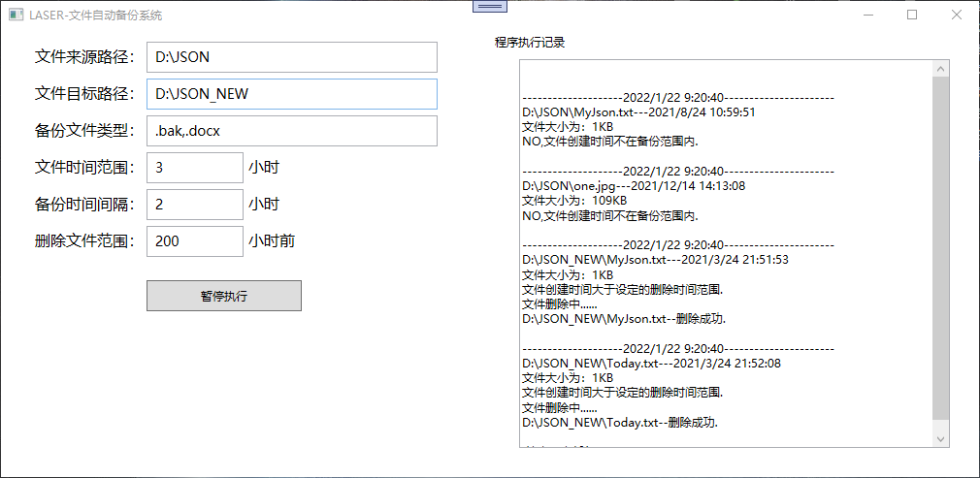The width and height of the screenshot is (980, 478).
Task: Click the 文件来源路径 label text
Action: 84,57
